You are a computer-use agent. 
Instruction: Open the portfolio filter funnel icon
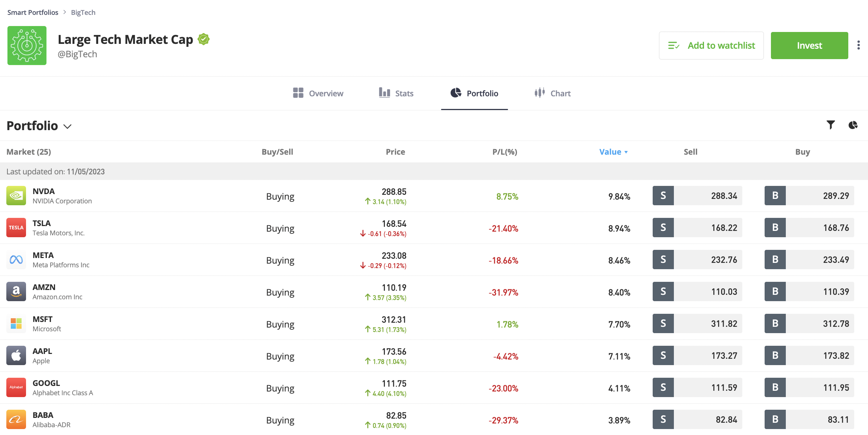pyautogui.click(x=830, y=125)
